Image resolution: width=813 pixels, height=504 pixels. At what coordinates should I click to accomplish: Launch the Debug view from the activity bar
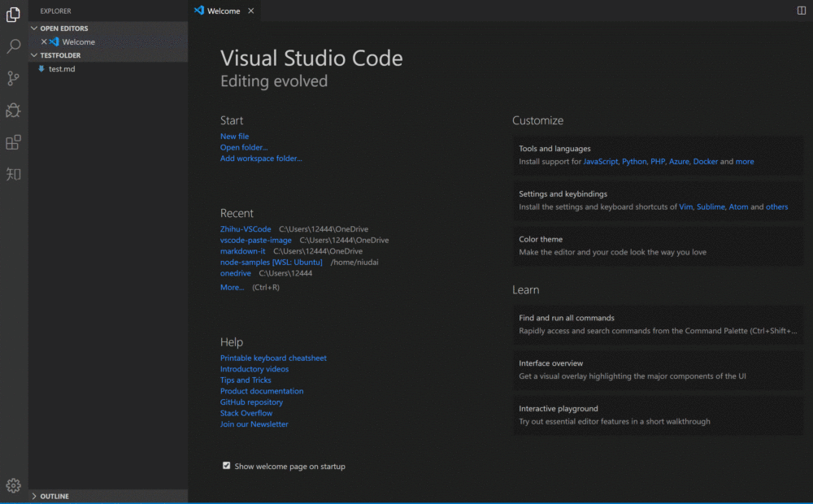[12, 110]
